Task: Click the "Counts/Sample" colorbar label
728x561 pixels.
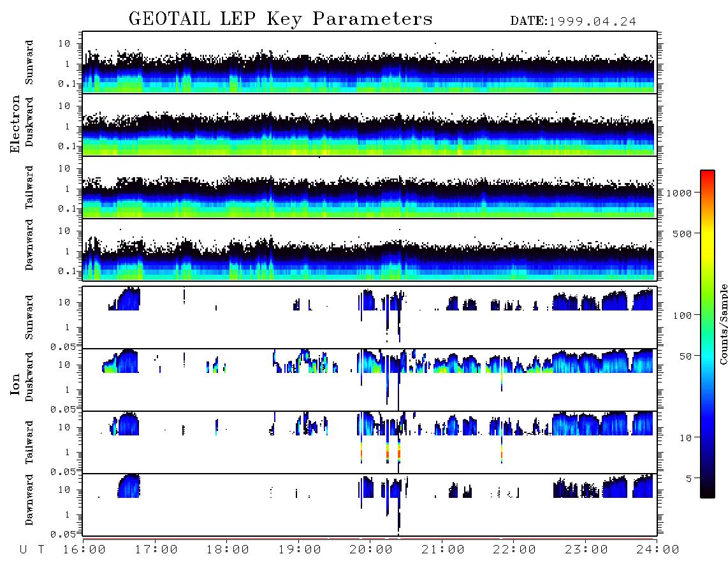Action: coord(723,324)
